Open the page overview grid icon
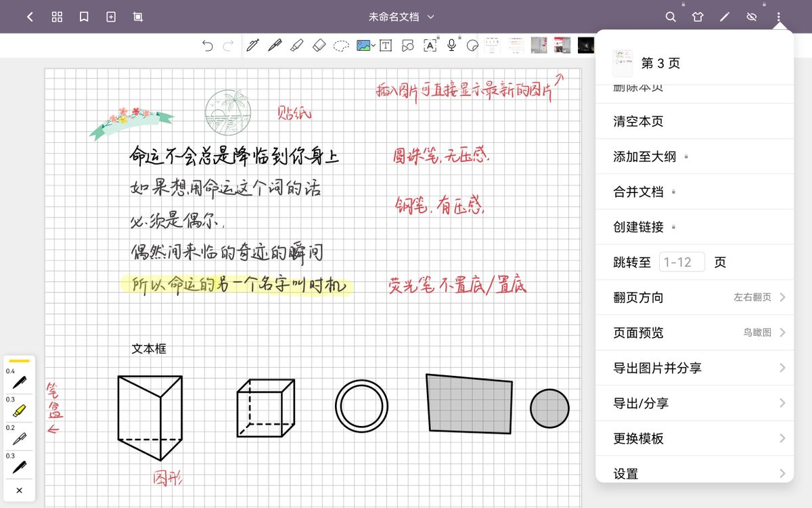The width and height of the screenshot is (812, 508). [x=57, y=16]
